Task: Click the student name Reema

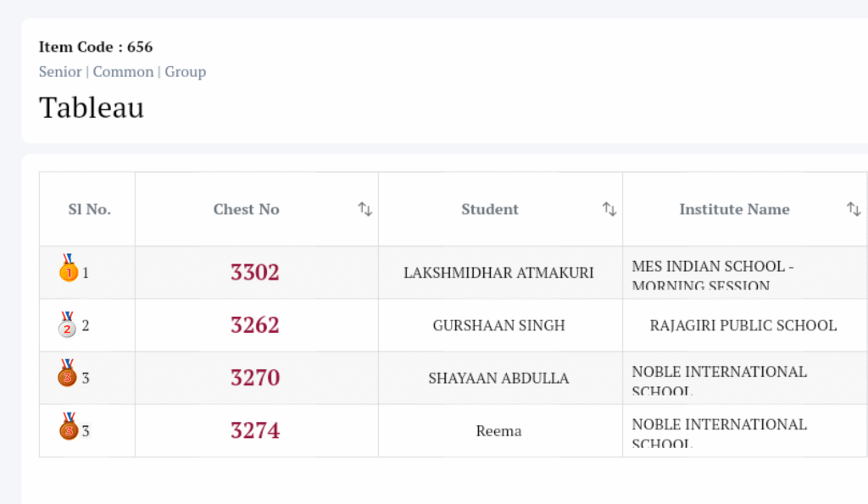Action: click(x=498, y=431)
